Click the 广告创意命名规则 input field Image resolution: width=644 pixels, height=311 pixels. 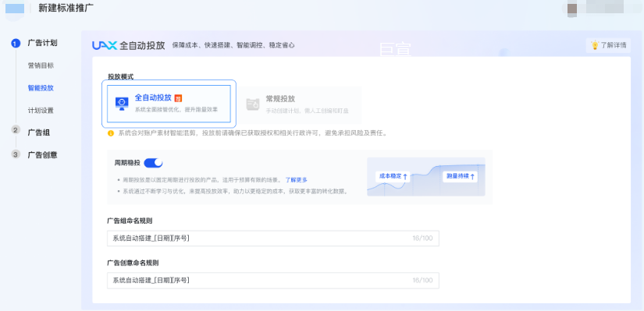coord(273,281)
